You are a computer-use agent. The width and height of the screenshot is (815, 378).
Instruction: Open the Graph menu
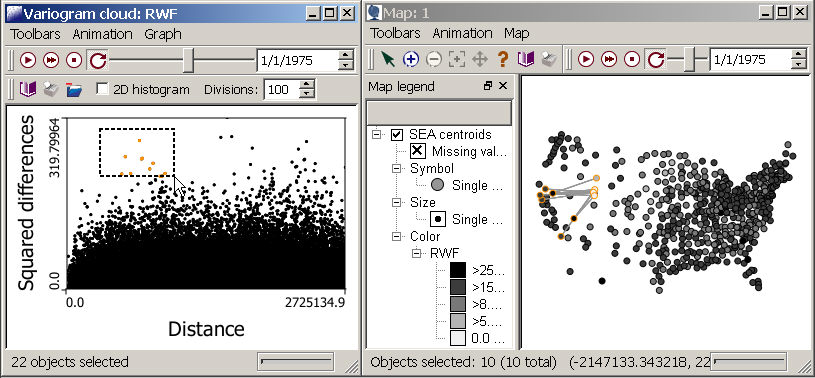(163, 34)
